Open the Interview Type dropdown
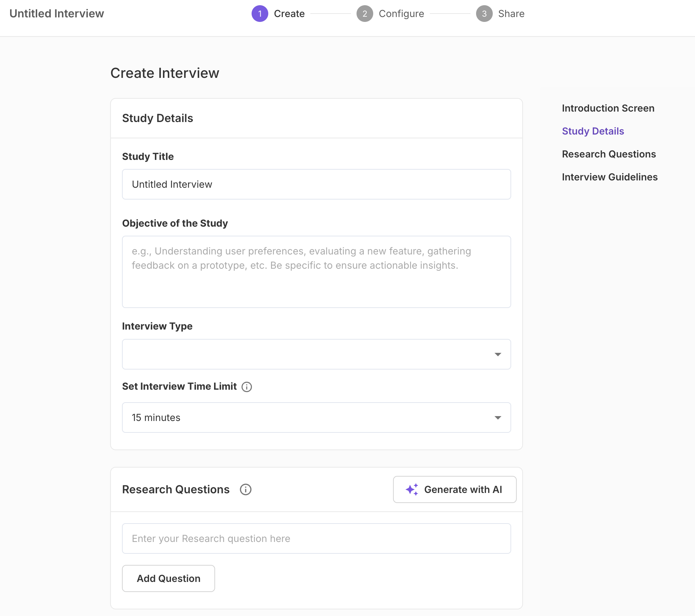The height and width of the screenshot is (616, 695). [316, 354]
